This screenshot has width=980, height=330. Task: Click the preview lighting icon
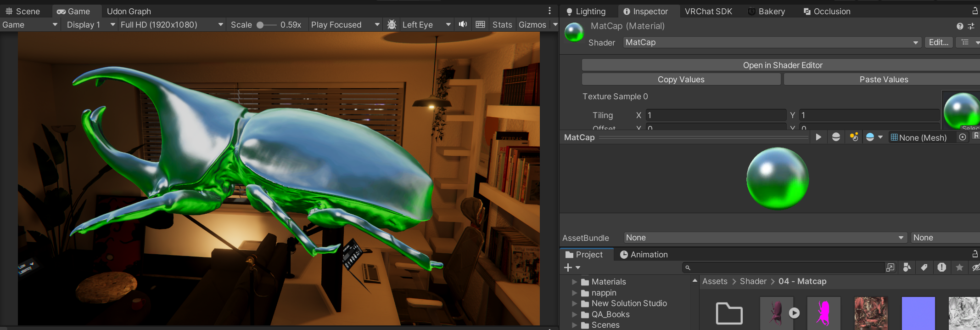coord(854,137)
